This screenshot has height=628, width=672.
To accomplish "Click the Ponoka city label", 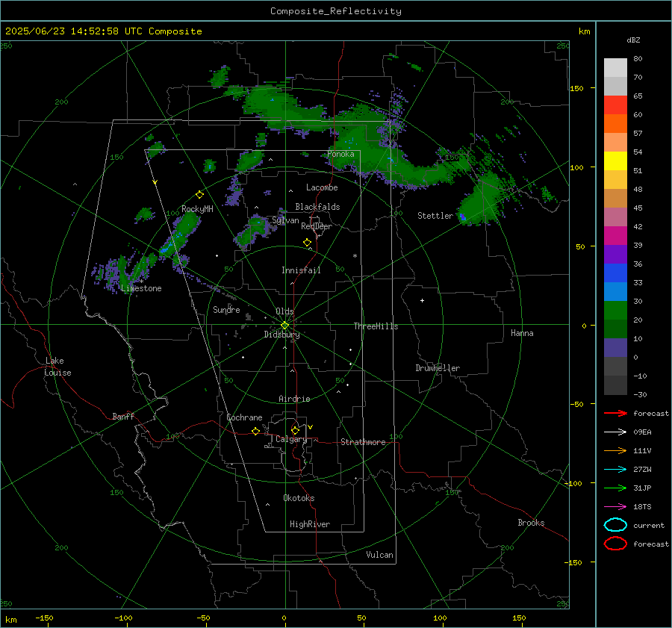I will (340, 154).
